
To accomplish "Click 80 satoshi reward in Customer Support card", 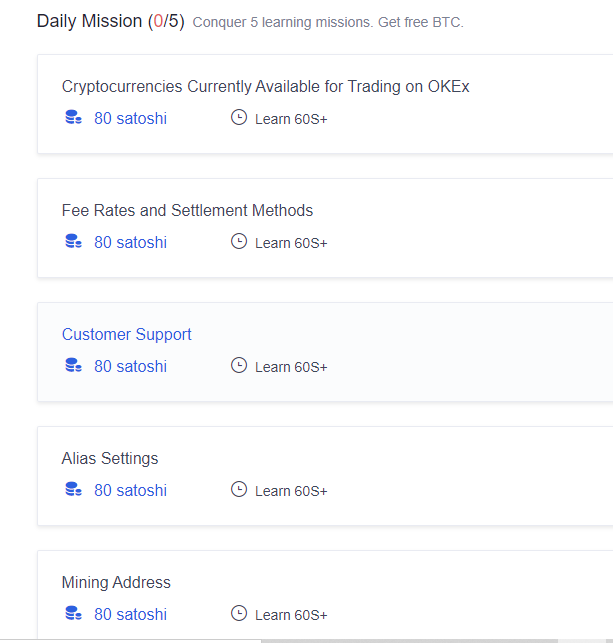I will pos(130,366).
